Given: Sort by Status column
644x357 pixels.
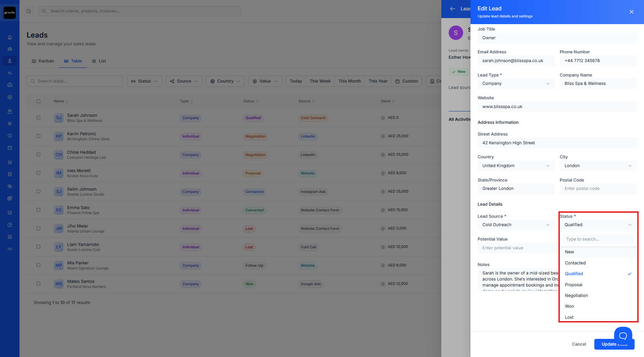Looking at the screenshot, I should [251, 101].
